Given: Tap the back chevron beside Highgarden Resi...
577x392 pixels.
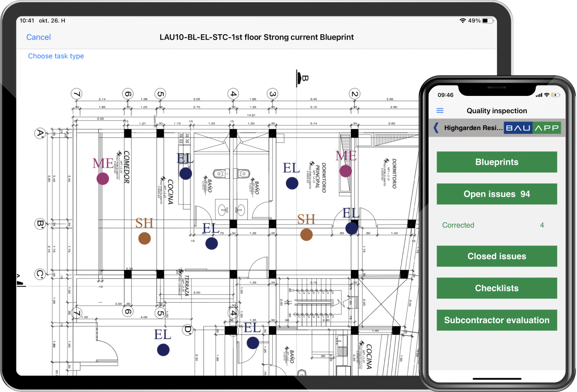Looking at the screenshot, I should [x=436, y=127].
